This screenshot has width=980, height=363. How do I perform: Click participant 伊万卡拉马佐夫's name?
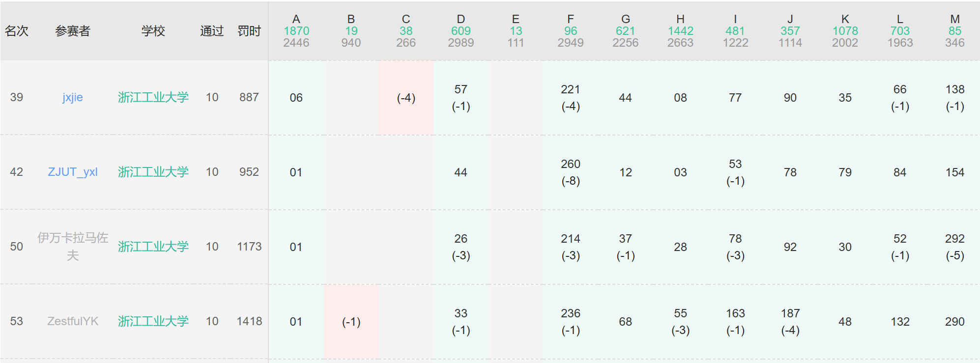coord(73,247)
